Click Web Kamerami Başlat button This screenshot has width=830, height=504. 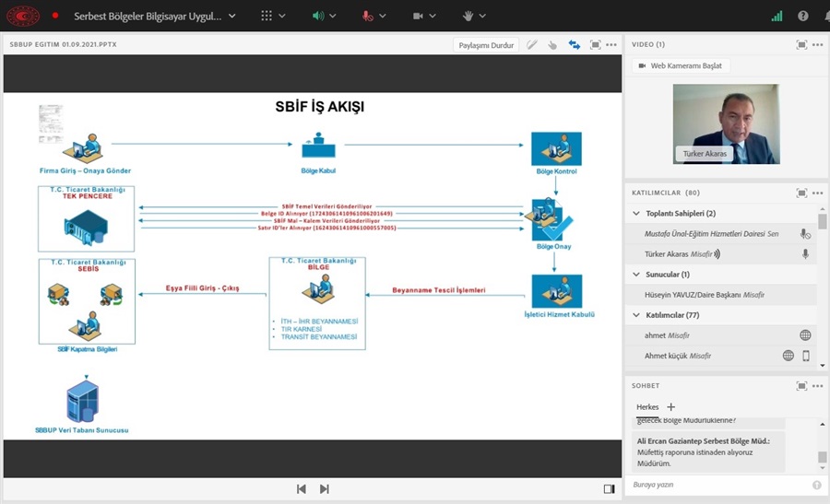tap(681, 65)
